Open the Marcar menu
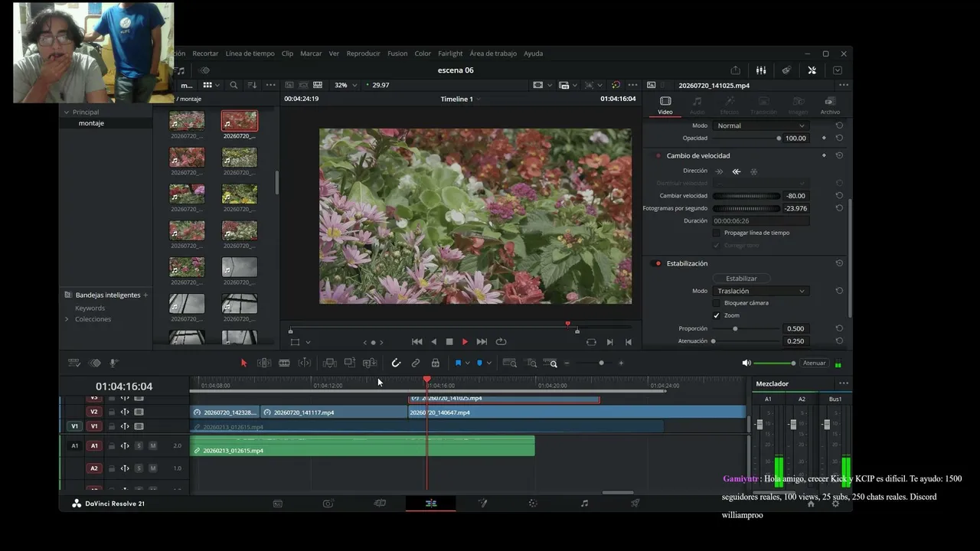The image size is (980, 551). pyautogui.click(x=311, y=54)
